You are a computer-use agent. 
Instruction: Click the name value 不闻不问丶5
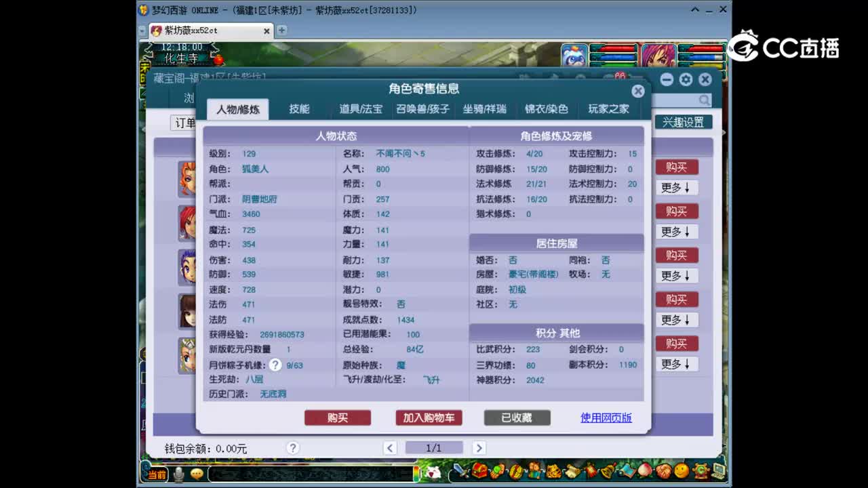click(400, 154)
